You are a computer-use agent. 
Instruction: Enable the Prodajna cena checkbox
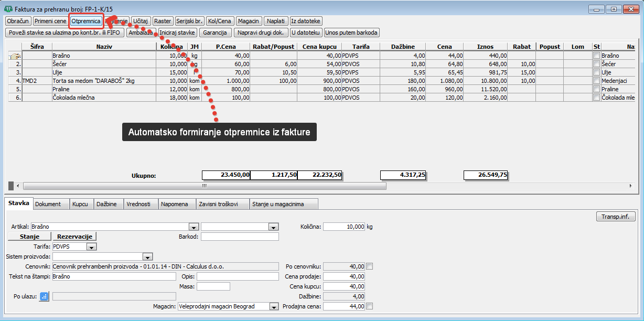[369, 306]
